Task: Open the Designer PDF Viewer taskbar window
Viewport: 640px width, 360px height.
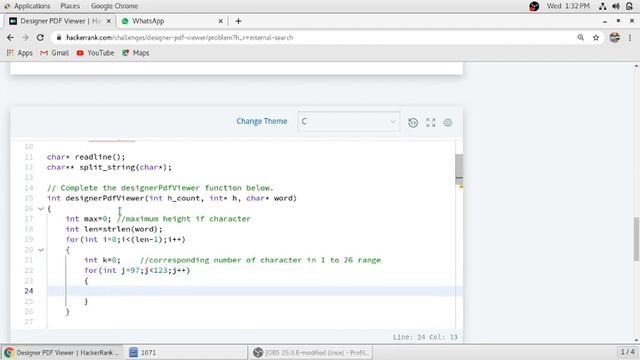Action: (x=63, y=352)
